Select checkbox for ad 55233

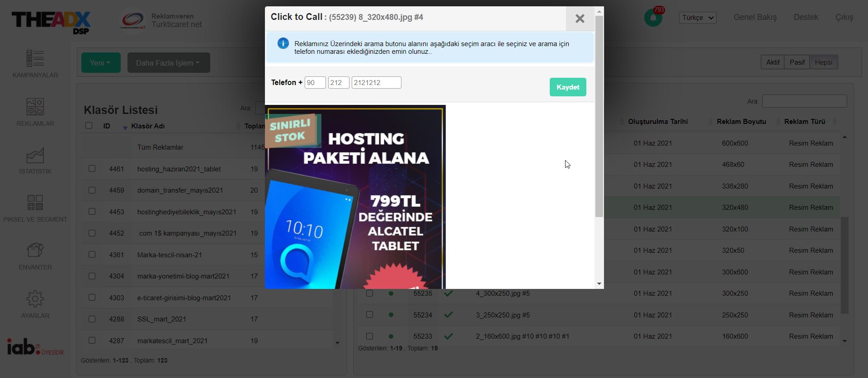(x=369, y=336)
